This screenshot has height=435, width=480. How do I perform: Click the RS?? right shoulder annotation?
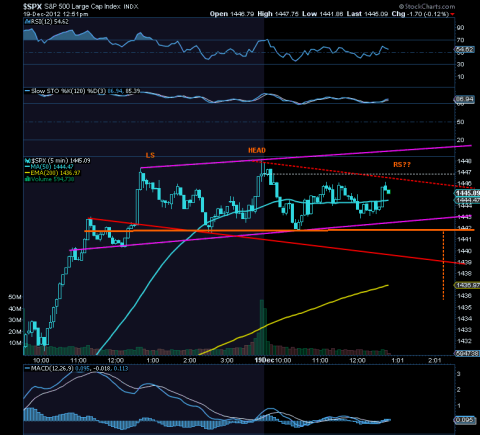(402, 165)
